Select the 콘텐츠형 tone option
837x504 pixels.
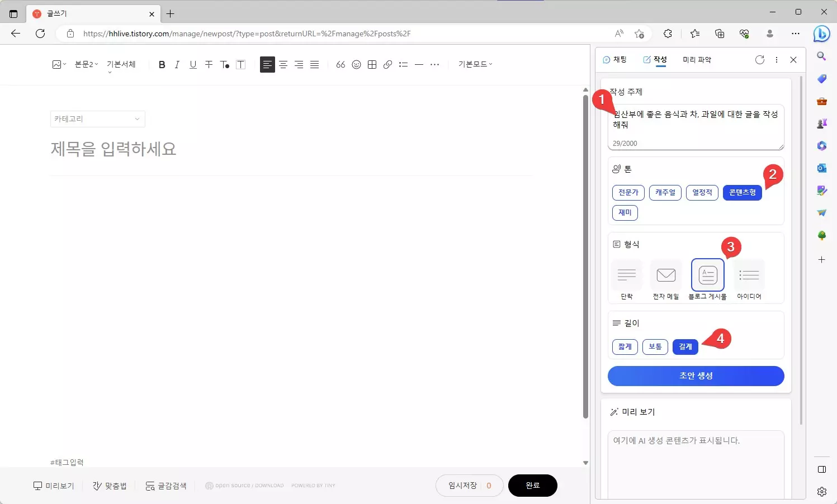[743, 193]
